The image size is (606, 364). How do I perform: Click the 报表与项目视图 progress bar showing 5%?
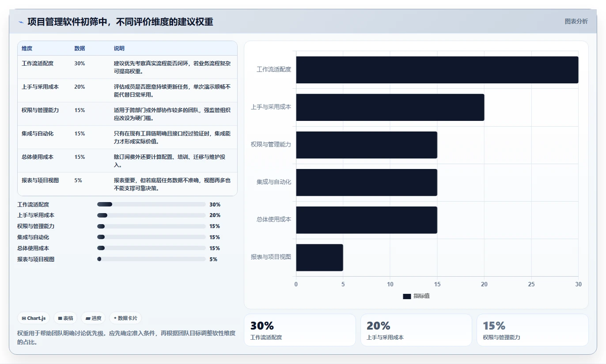point(151,259)
